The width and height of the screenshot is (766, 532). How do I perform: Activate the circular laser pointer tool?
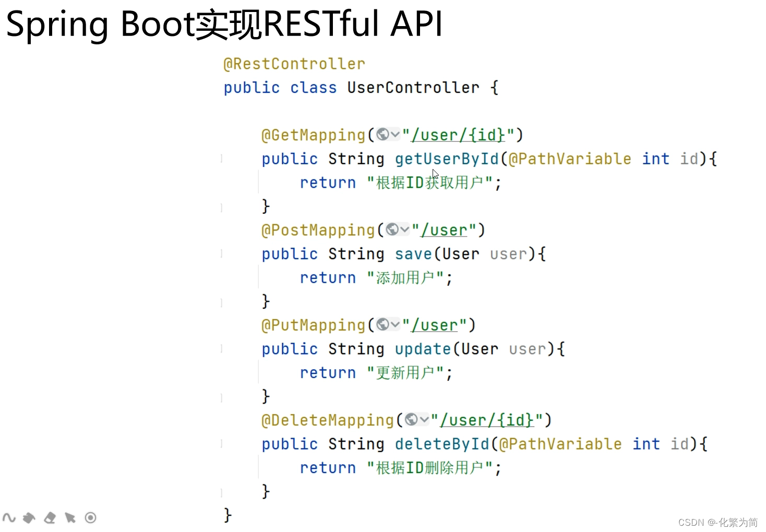coord(90,517)
